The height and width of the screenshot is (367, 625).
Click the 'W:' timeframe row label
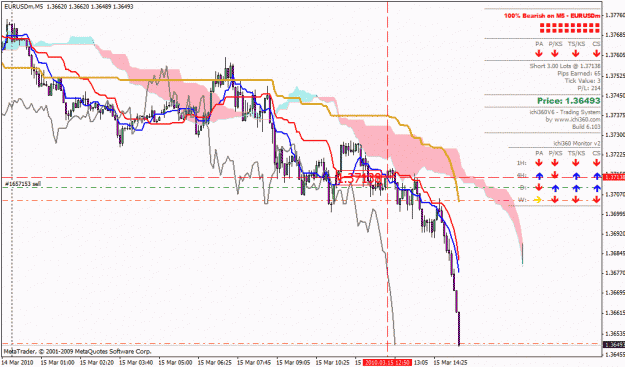click(x=522, y=200)
